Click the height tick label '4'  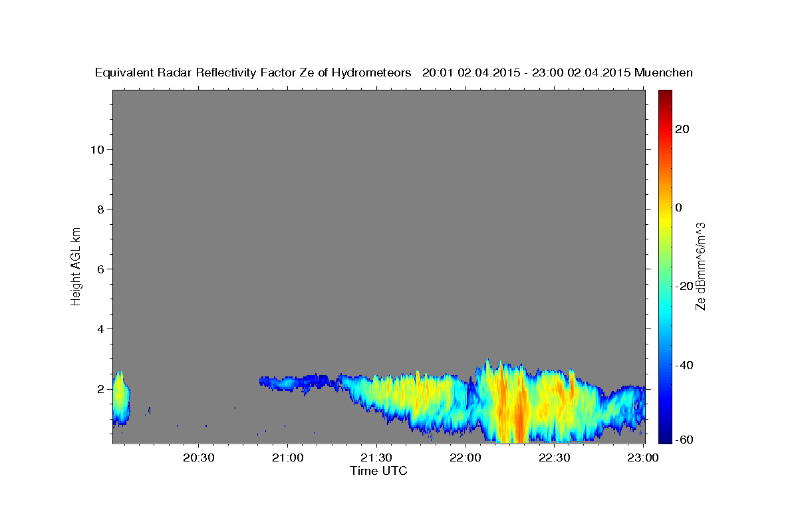pos(99,329)
